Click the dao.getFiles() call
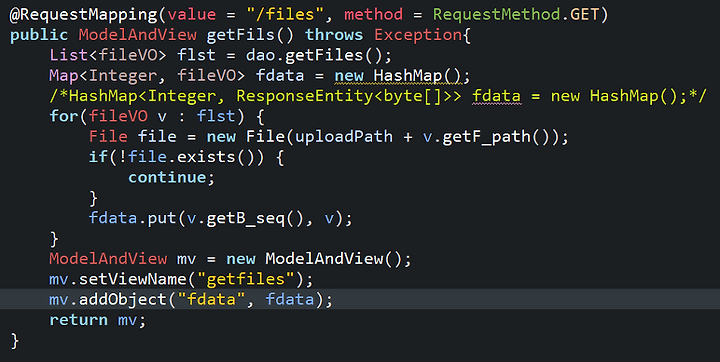The width and height of the screenshot is (720, 362). click(x=314, y=55)
